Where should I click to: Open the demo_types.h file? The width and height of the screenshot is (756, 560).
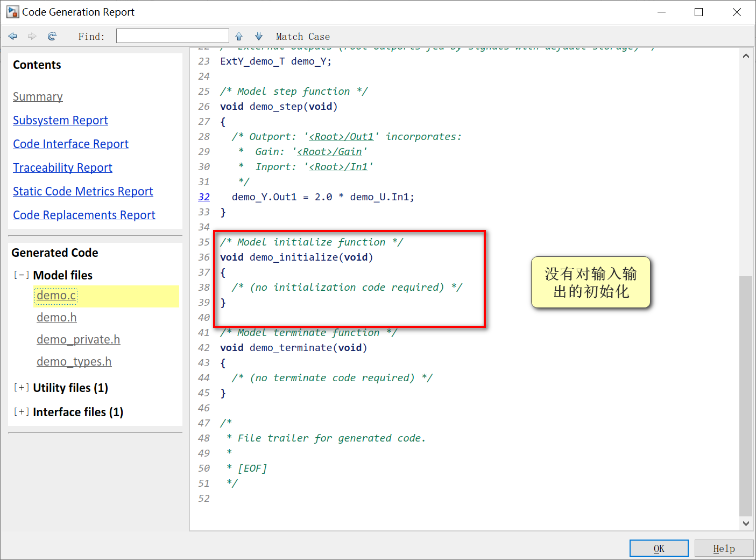tap(74, 362)
